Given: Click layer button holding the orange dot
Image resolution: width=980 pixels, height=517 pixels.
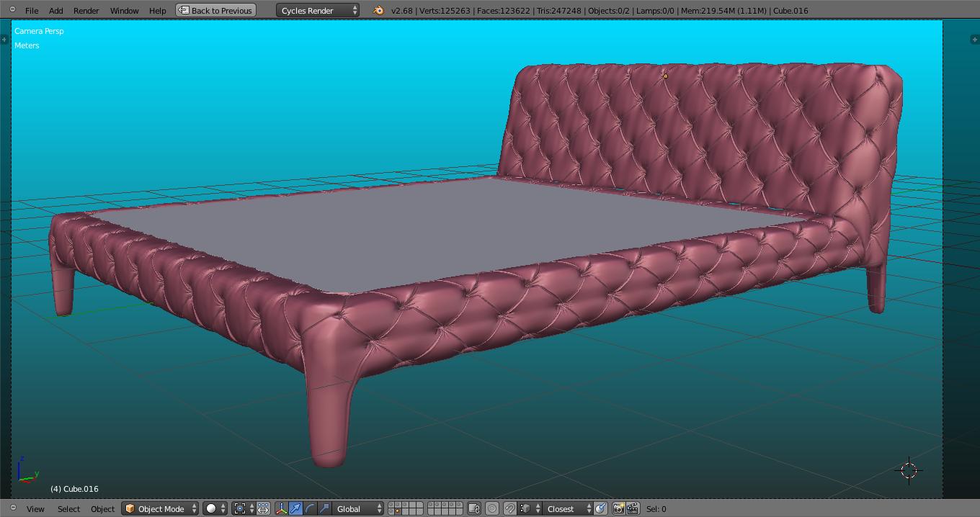Looking at the screenshot, I should pos(397,511).
